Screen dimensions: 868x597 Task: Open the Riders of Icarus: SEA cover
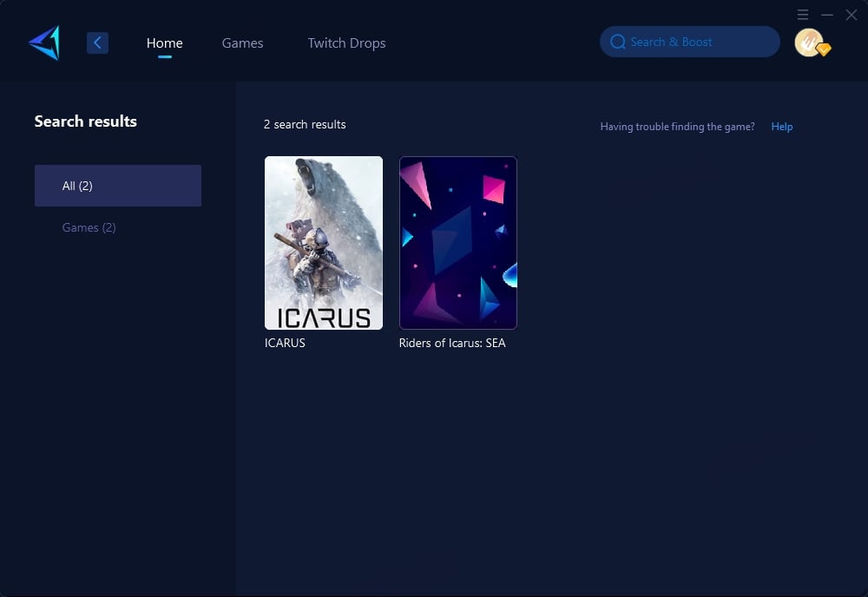click(x=457, y=243)
